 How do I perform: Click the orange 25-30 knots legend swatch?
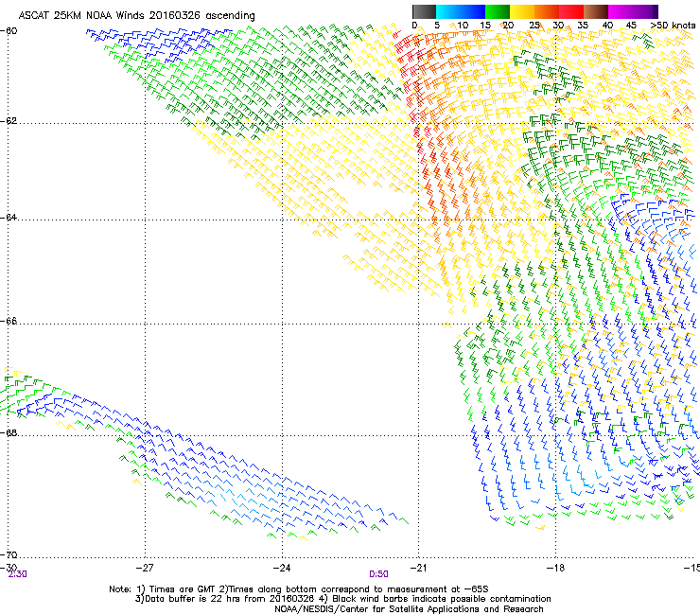[x=547, y=11]
